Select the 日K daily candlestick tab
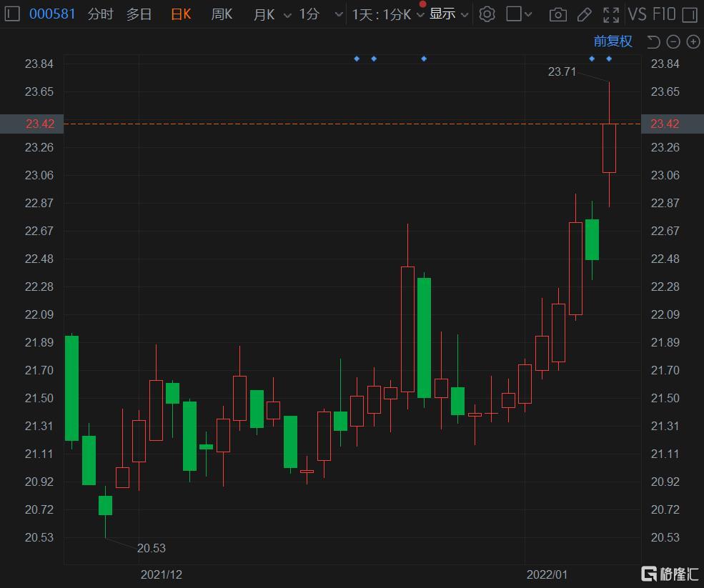704x588 pixels. click(181, 14)
